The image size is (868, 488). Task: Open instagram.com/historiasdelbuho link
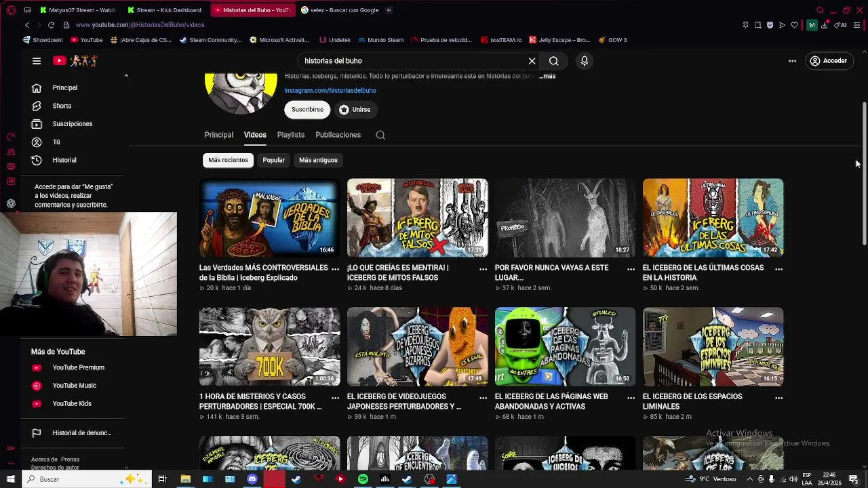point(330,90)
